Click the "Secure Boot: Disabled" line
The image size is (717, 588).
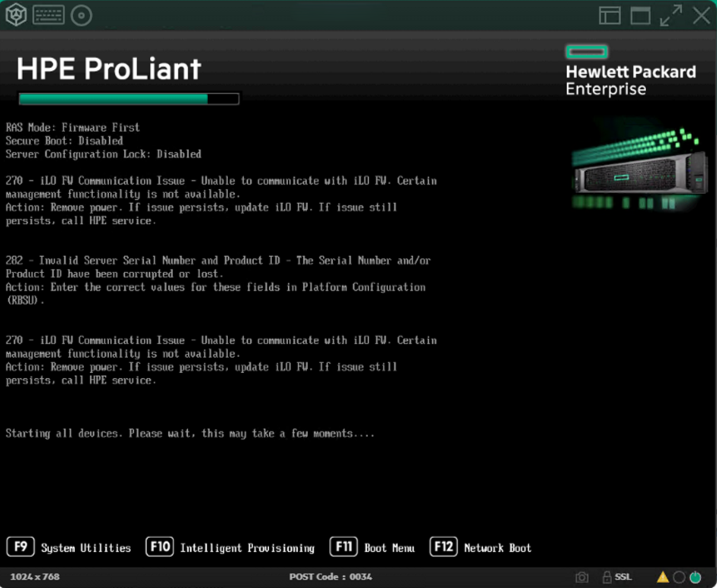click(64, 141)
